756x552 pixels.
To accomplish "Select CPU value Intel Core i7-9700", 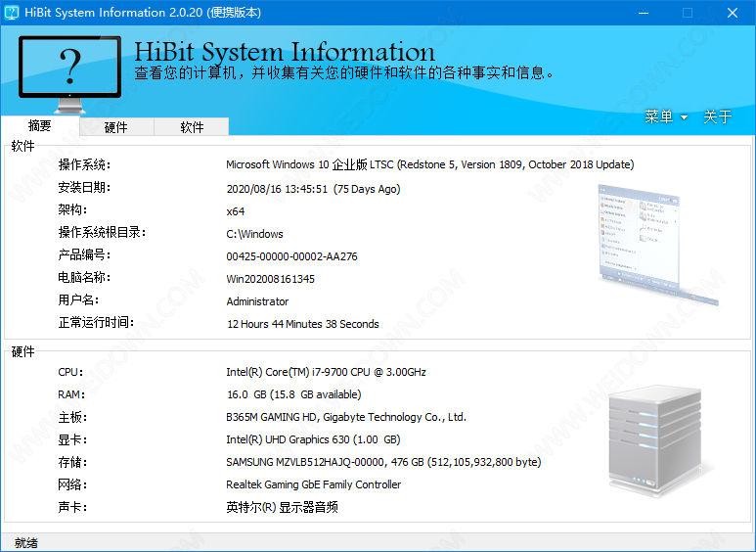I will click(x=326, y=372).
